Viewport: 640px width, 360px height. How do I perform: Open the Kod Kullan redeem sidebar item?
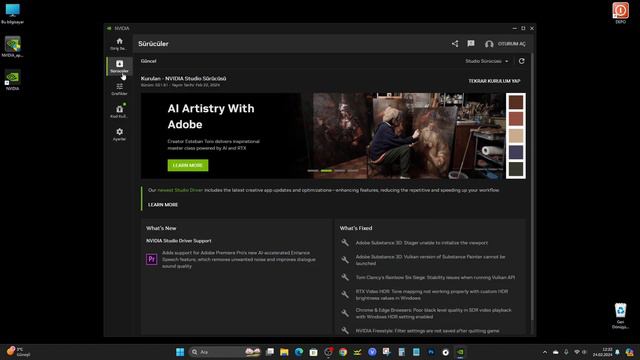tap(119, 111)
